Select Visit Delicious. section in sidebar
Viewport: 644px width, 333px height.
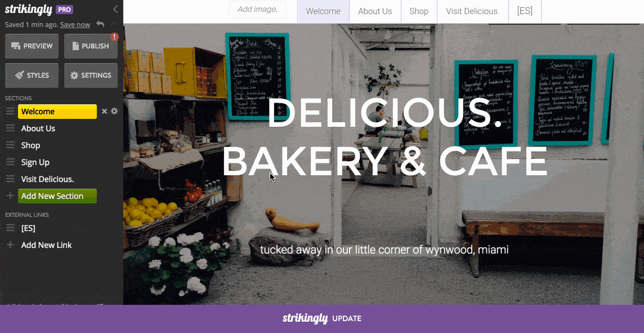pos(48,179)
